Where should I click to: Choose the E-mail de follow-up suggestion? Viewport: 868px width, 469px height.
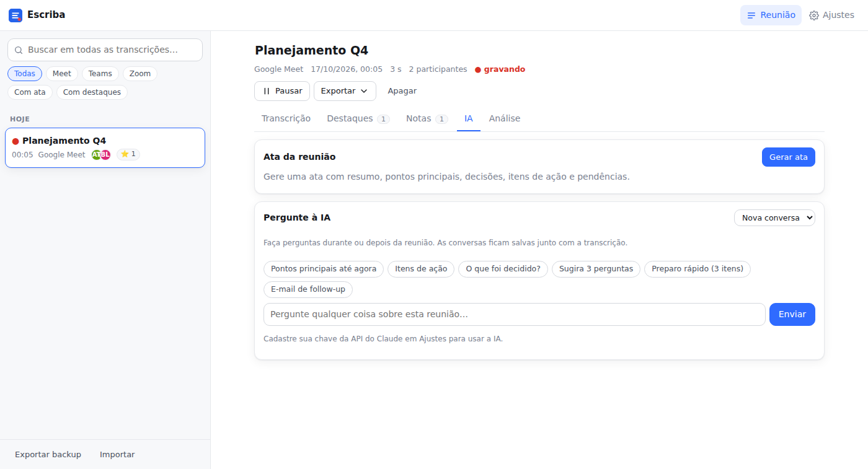tap(308, 289)
